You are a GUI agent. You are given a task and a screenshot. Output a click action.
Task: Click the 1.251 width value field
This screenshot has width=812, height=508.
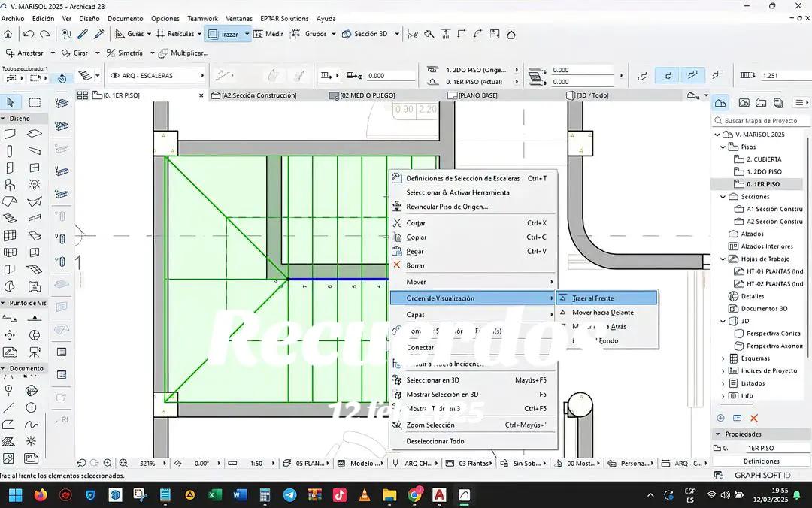(x=785, y=76)
